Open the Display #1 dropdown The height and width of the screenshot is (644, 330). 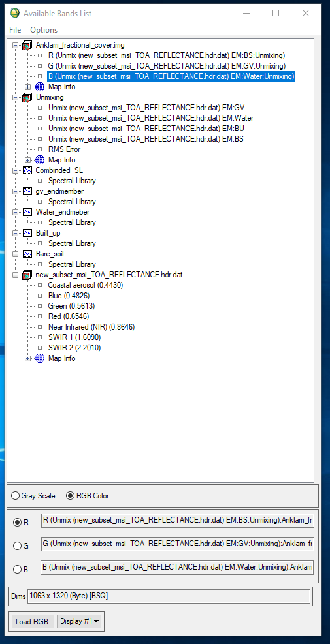(80, 621)
